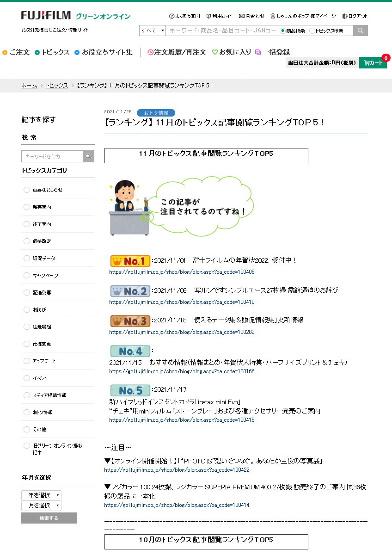Select the 発売案内 category radio
The image size is (392, 555).
click(26, 207)
